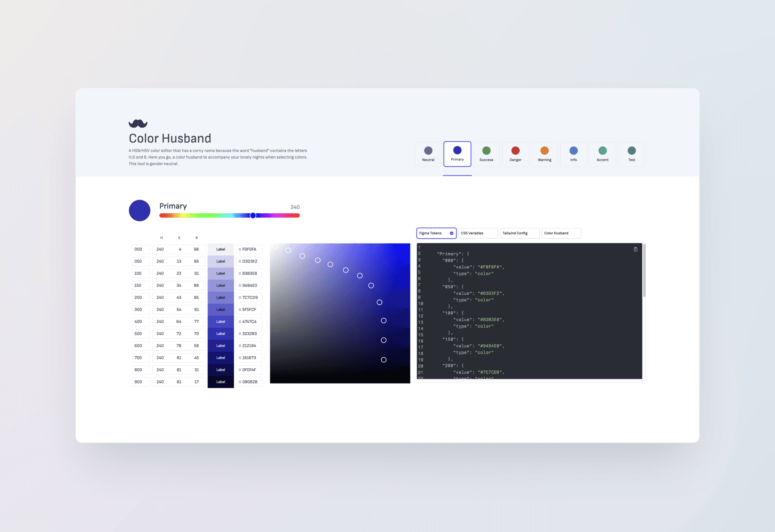Click the 5F5FCF color swatch label
The width and height of the screenshot is (775, 532).
click(221, 309)
